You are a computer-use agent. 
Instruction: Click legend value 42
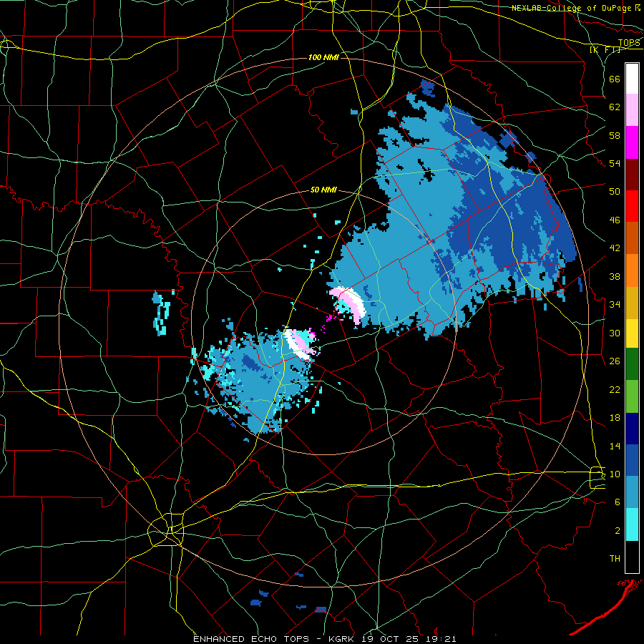pyautogui.click(x=615, y=248)
